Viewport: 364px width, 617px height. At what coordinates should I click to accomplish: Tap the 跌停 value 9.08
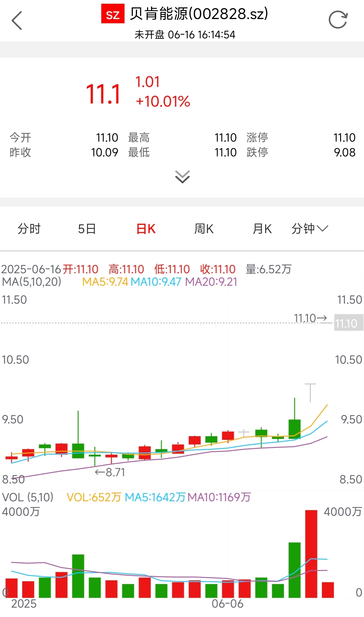coord(345,152)
